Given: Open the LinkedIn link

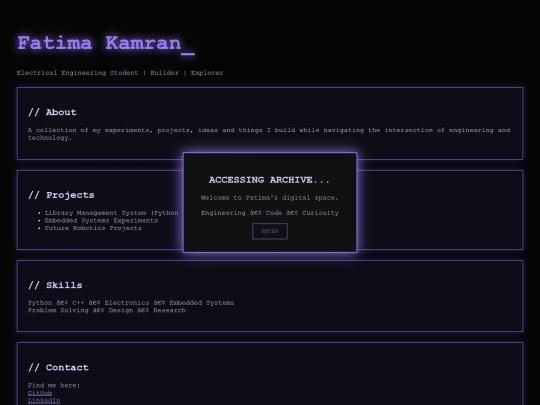Looking at the screenshot, I should tap(44, 401).
